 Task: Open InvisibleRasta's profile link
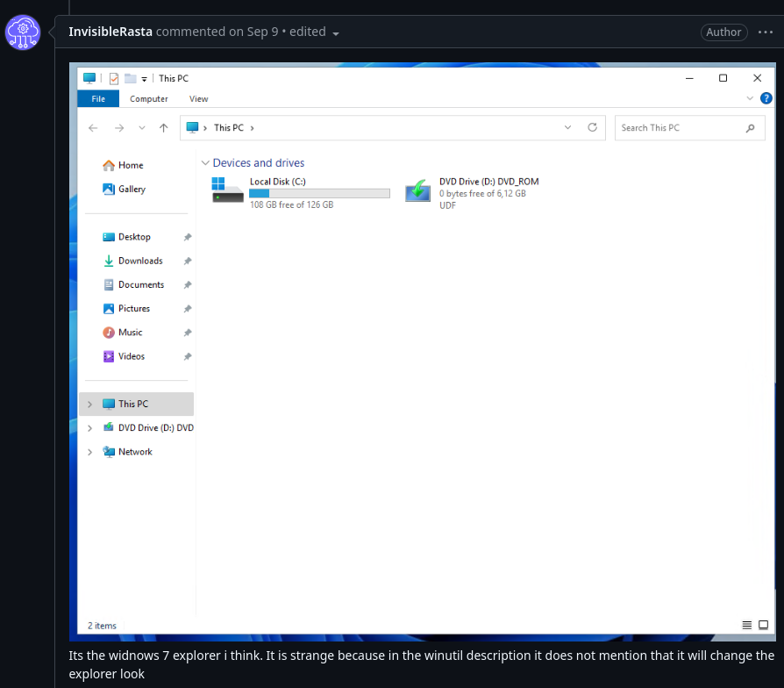tap(110, 32)
